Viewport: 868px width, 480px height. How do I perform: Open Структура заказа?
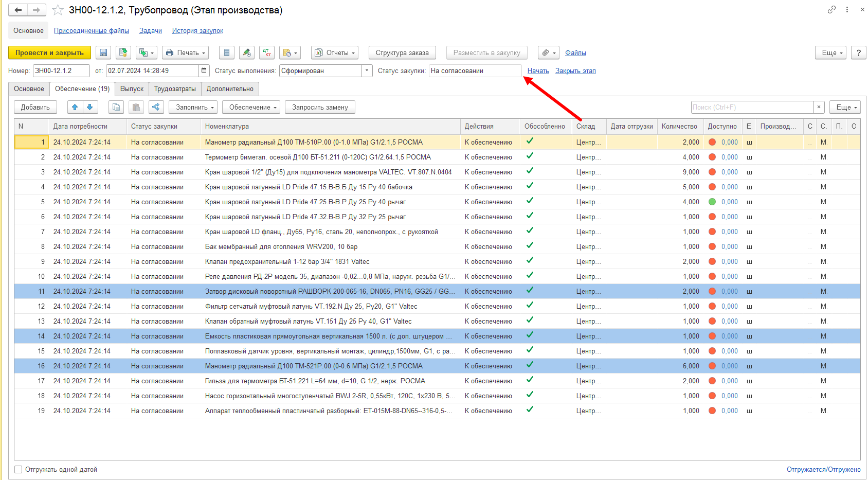[x=402, y=52]
